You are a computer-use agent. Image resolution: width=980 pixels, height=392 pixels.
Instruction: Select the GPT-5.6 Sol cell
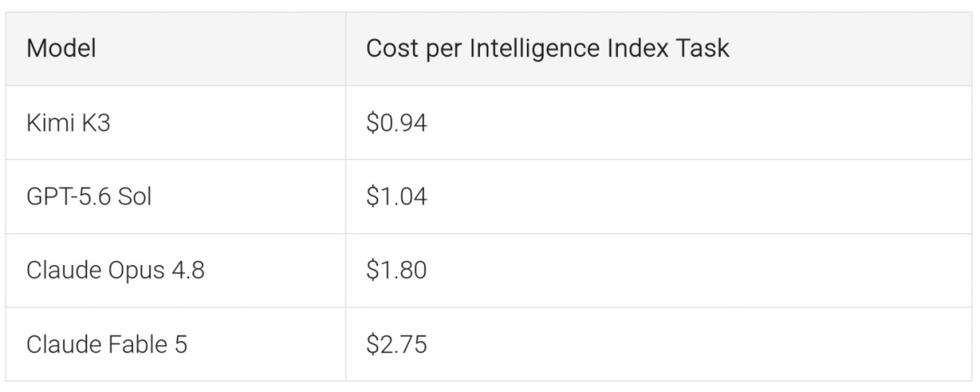[x=176, y=196]
